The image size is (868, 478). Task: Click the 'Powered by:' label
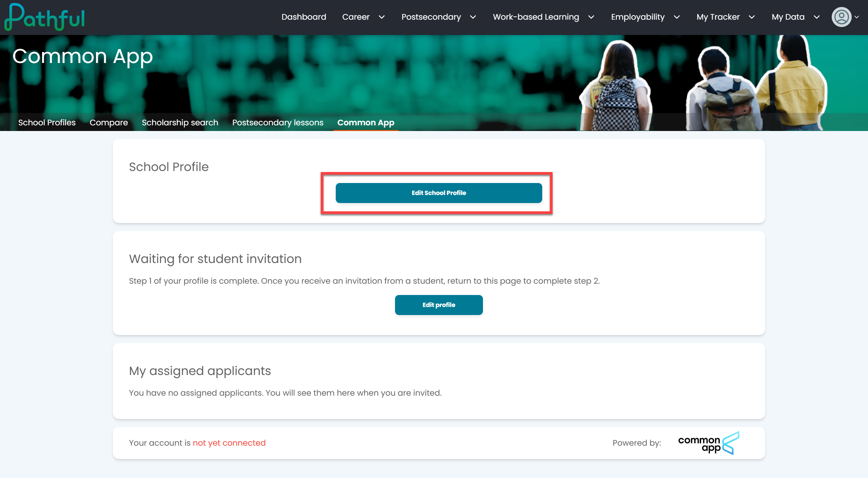pos(637,443)
